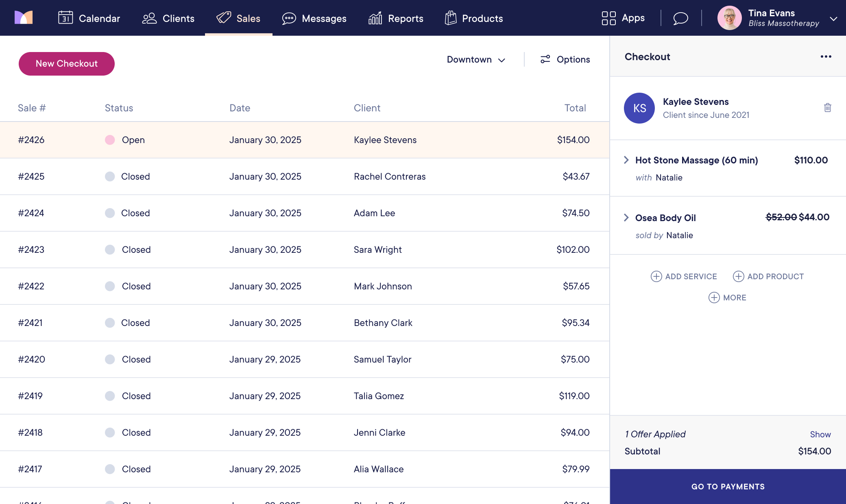Screen dimensions: 846x504
Task: Open the Clients section
Action: tap(168, 18)
